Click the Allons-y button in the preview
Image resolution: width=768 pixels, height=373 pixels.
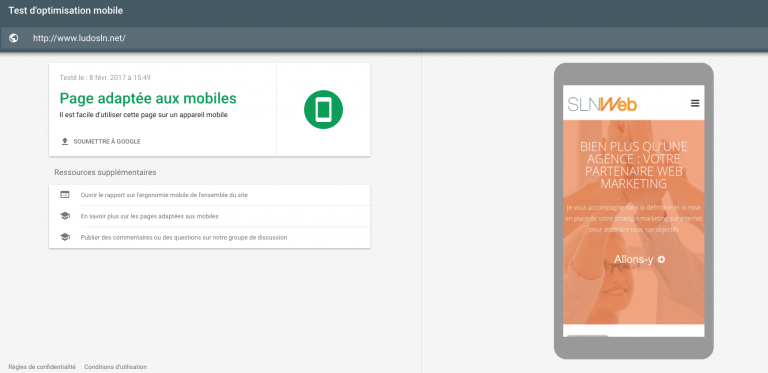coord(639,259)
